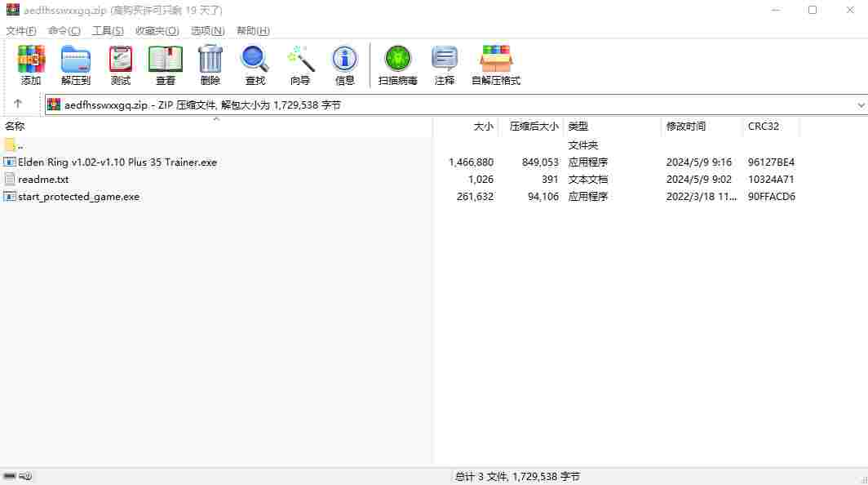Viewport: 868px width, 485px height.
Task: Click the 文本文档 type of readme.txt
Action: [x=588, y=180]
